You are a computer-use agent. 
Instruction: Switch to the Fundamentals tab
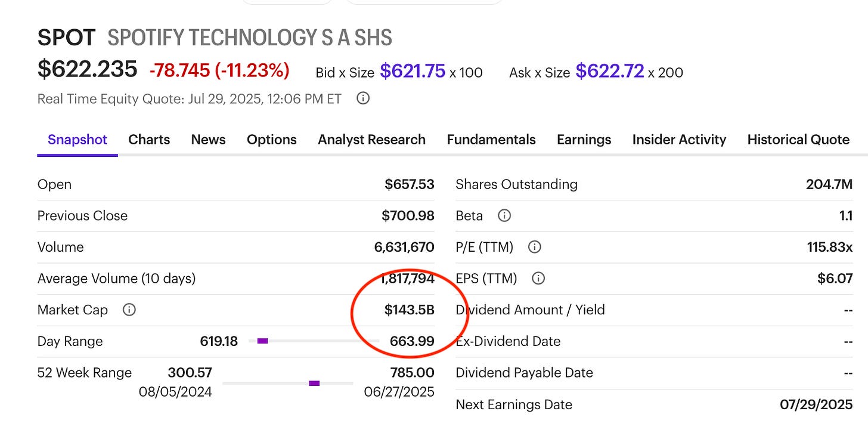coord(491,140)
